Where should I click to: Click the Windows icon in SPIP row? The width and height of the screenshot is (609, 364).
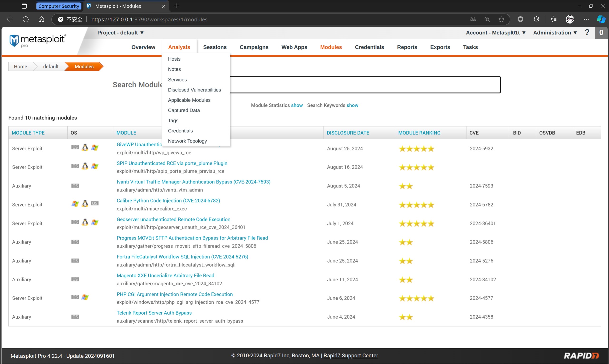point(94,166)
